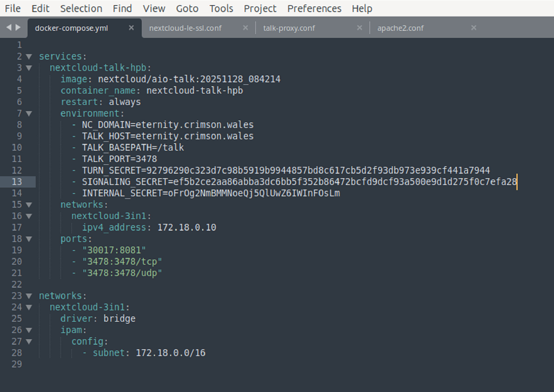This screenshot has width=554, height=392.
Task: Place cursor on the TURN_SECRET value
Action: pyautogui.click(x=318, y=170)
